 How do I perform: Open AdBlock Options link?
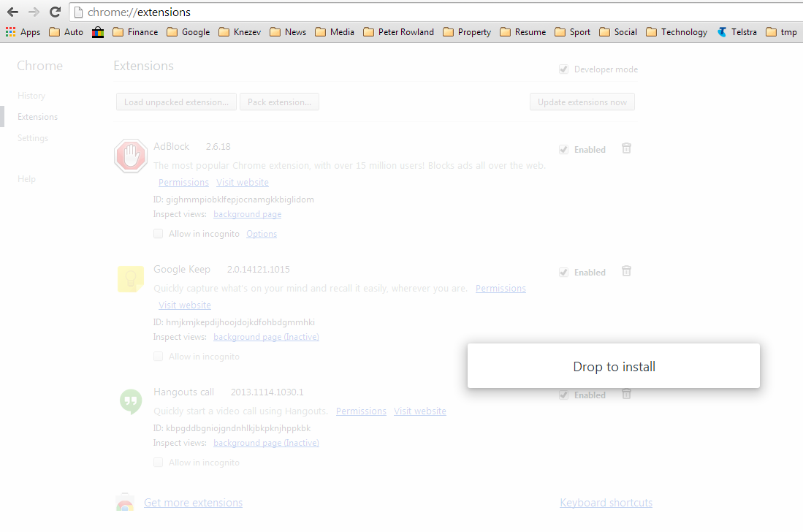coord(261,234)
